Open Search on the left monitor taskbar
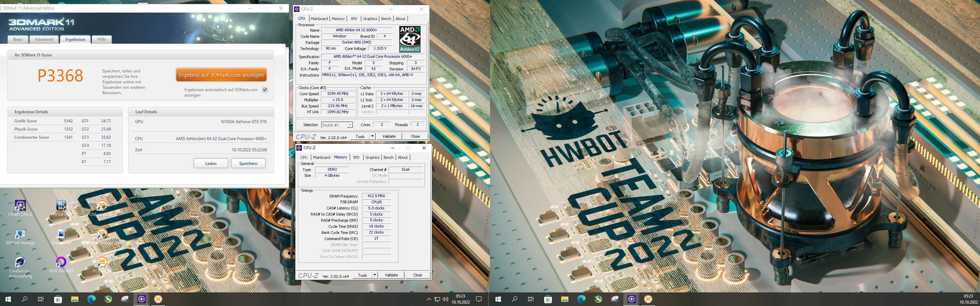The height and width of the screenshot is (306, 980). click(25, 299)
